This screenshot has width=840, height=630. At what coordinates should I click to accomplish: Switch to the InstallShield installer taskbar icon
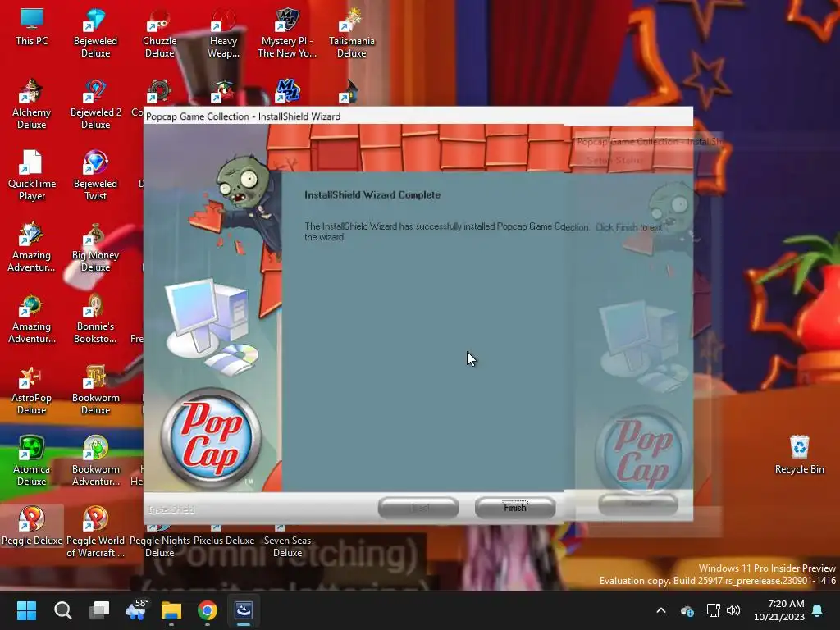(244, 610)
